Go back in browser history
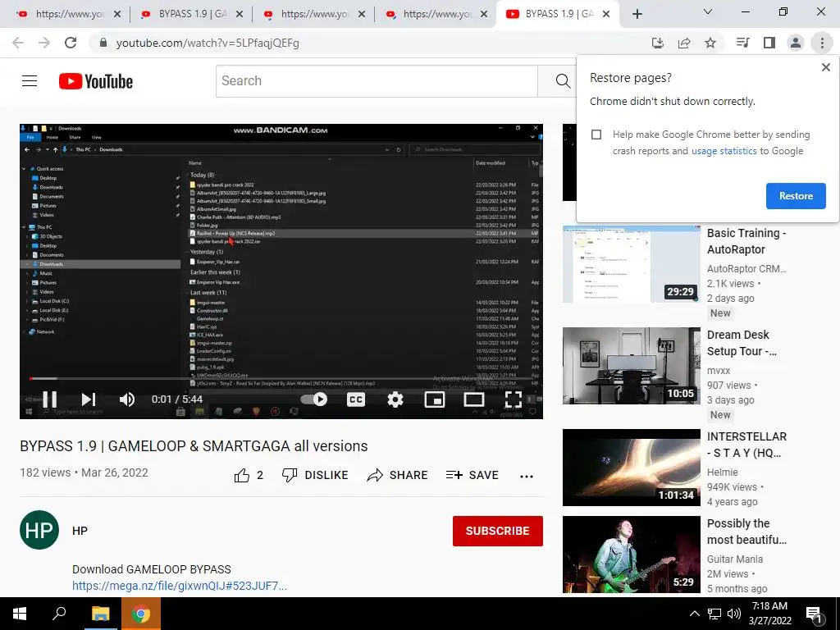840x630 pixels. (x=18, y=43)
